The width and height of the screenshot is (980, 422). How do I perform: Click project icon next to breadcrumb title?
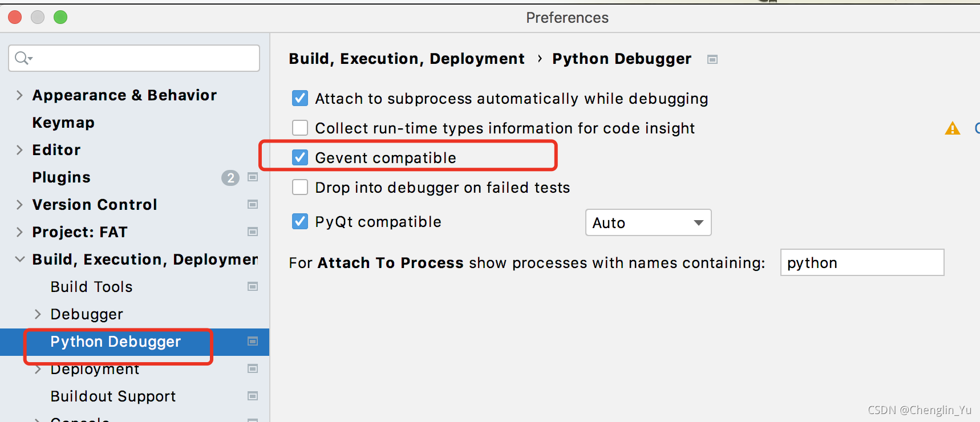pyautogui.click(x=712, y=59)
